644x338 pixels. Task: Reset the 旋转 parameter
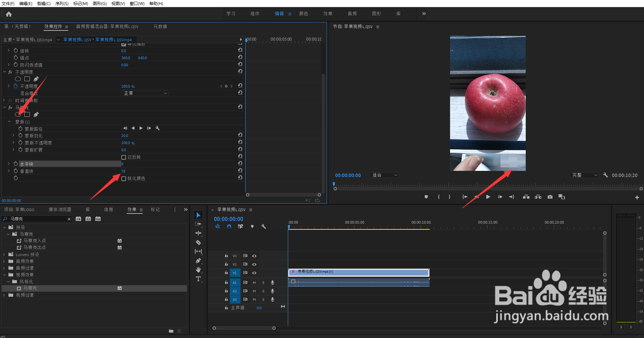click(240, 50)
